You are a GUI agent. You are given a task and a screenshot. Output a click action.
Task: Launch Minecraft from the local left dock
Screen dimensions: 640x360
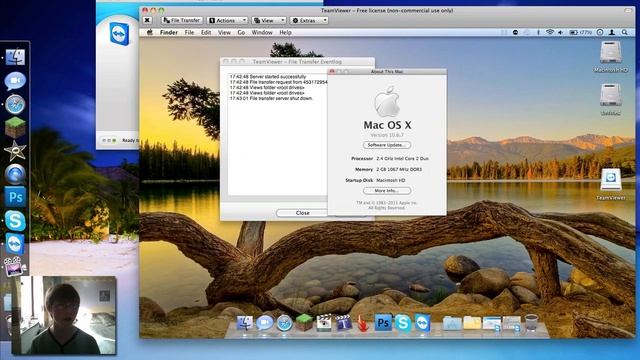15,127
